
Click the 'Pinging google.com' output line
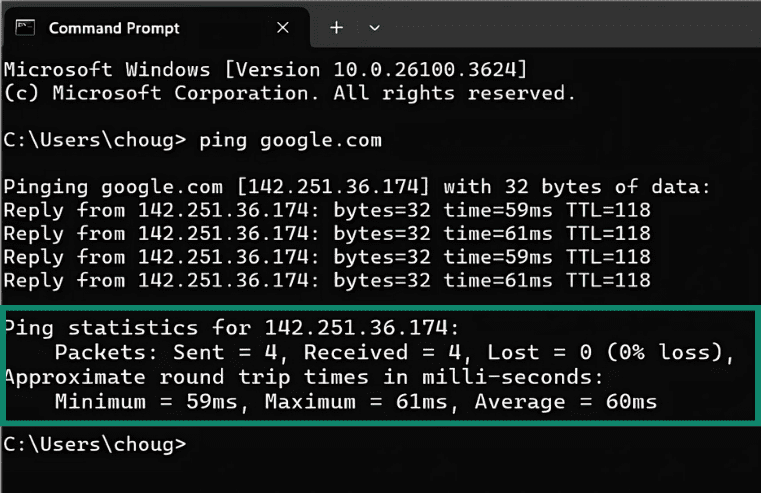355,187
